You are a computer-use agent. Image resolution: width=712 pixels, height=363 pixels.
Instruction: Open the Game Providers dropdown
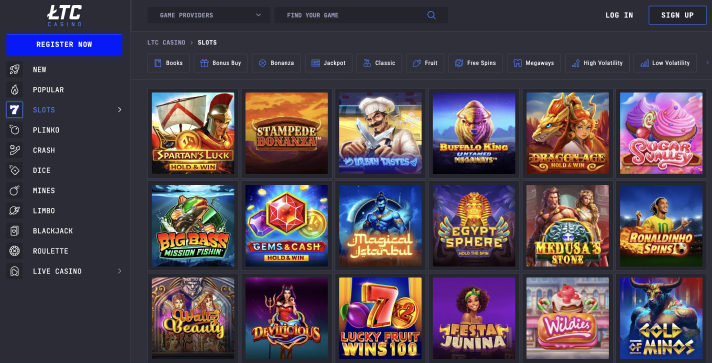(x=208, y=15)
